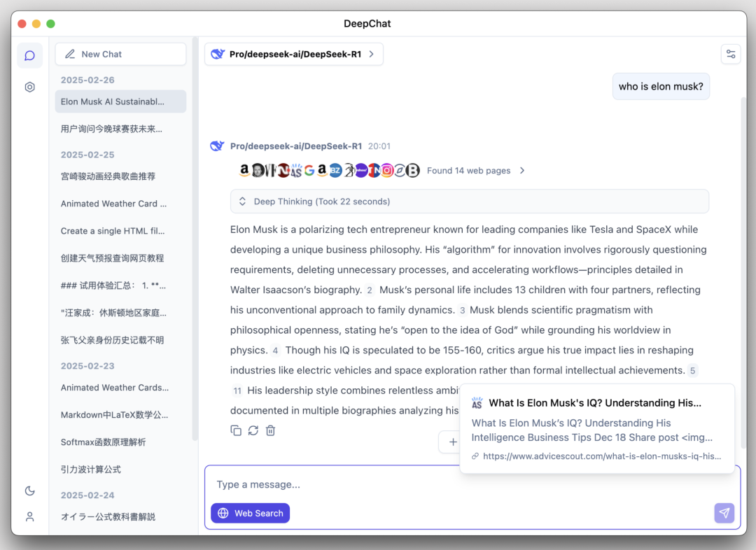Open citation reference 4 after physics

click(275, 351)
